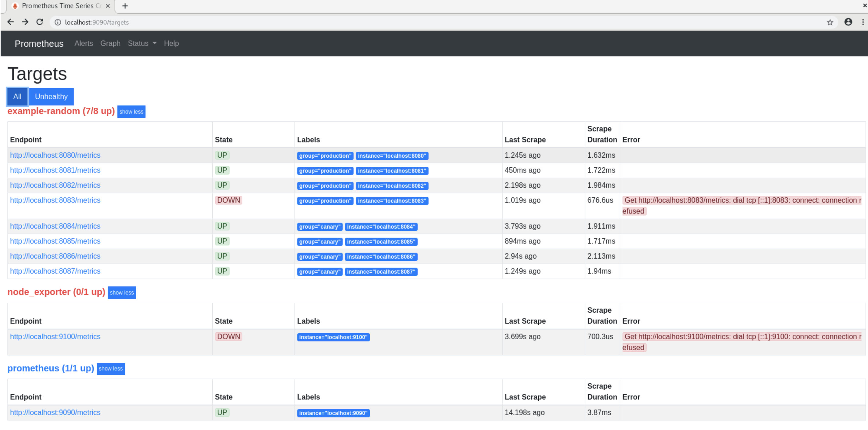Collapse example-random group via show less
Image resolution: width=868 pixels, height=430 pixels.
[131, 112]
